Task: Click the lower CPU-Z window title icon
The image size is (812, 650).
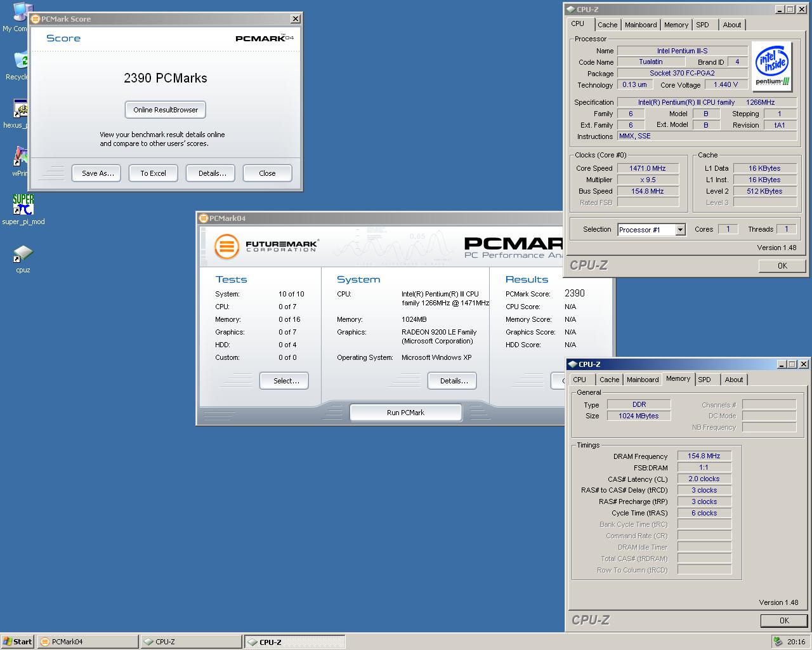Action: pyautogui.click(x=572, y=364)
